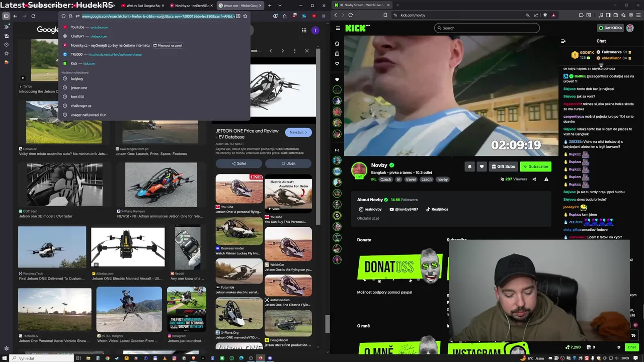Report stream with warning triangle icon
The height and width of the screenshot is (362, 644).
coord(546,179)
